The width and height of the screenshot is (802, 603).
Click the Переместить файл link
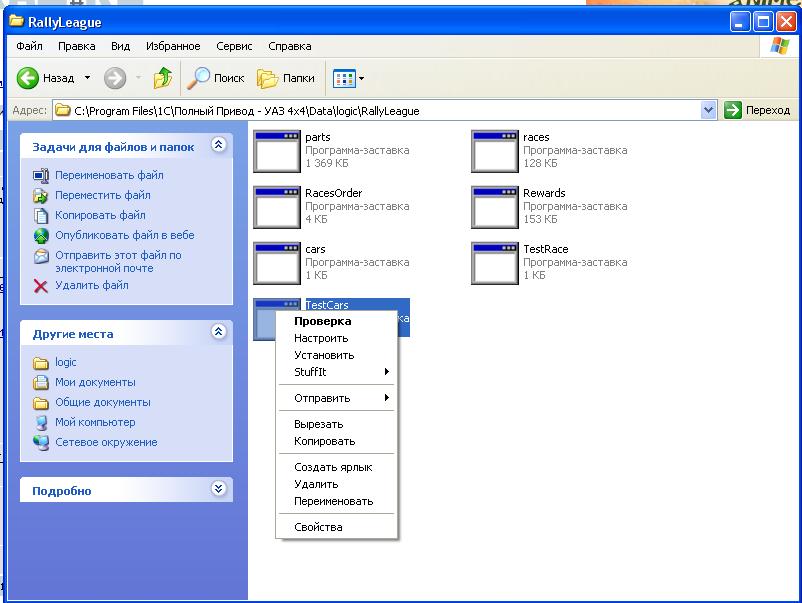click(103, 195)
